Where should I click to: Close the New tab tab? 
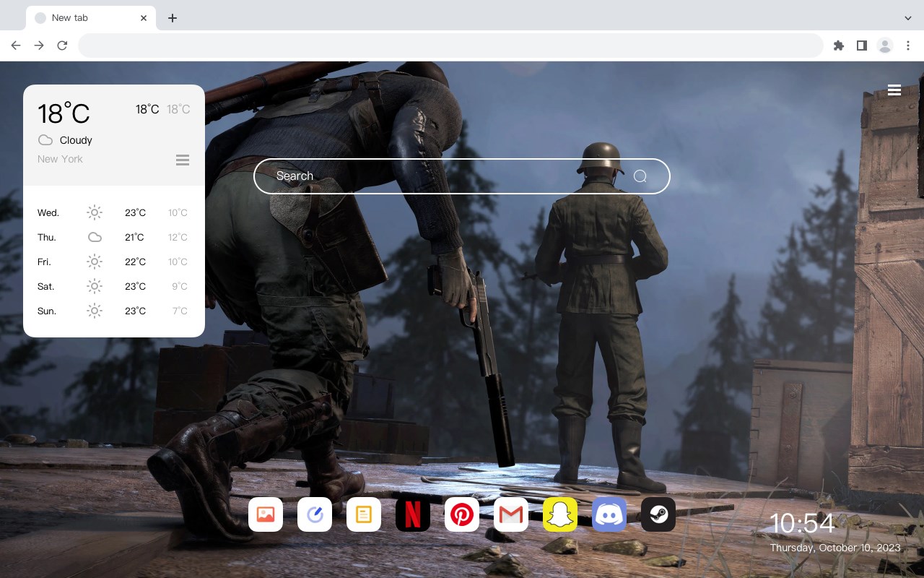144,18
